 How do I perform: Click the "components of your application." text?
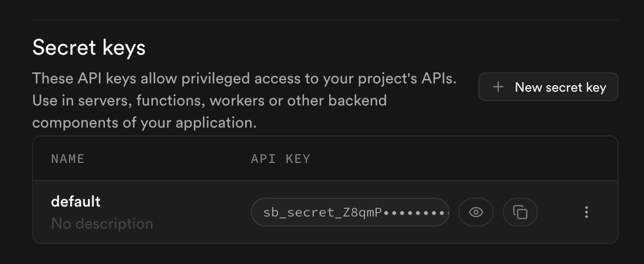coord(144,123)
